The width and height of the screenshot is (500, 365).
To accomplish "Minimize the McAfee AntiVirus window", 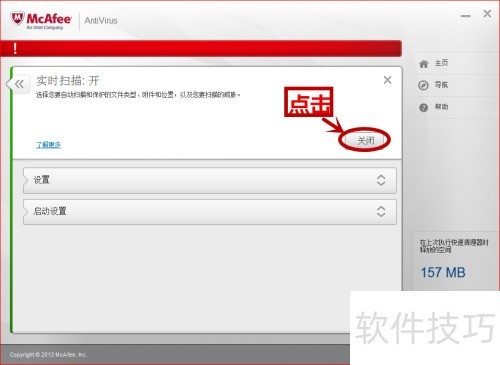I will point(466,16).
